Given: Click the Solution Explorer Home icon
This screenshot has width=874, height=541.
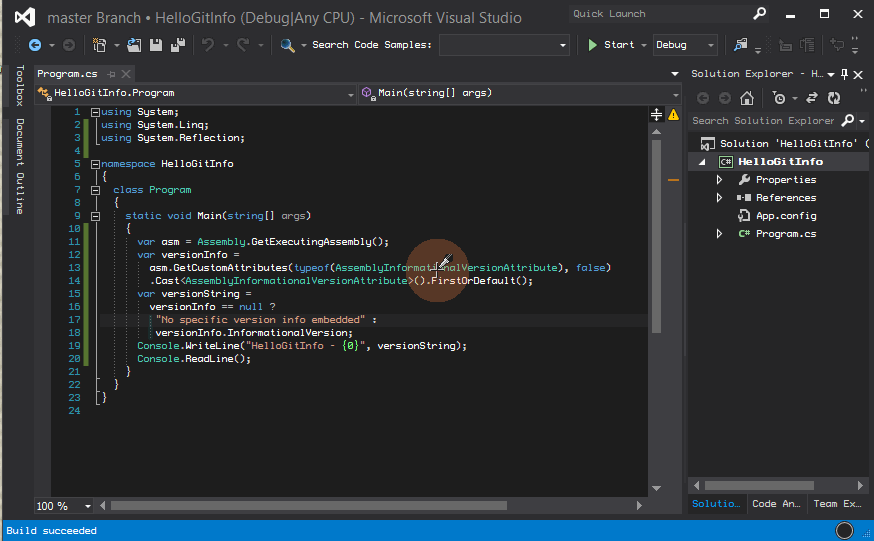Looking at the screenshot, I should 747,98.
